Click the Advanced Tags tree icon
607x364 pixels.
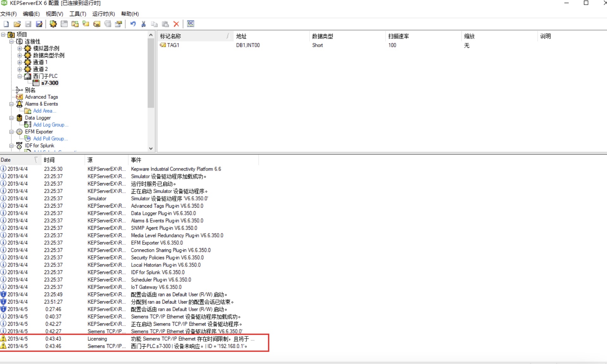19,97
